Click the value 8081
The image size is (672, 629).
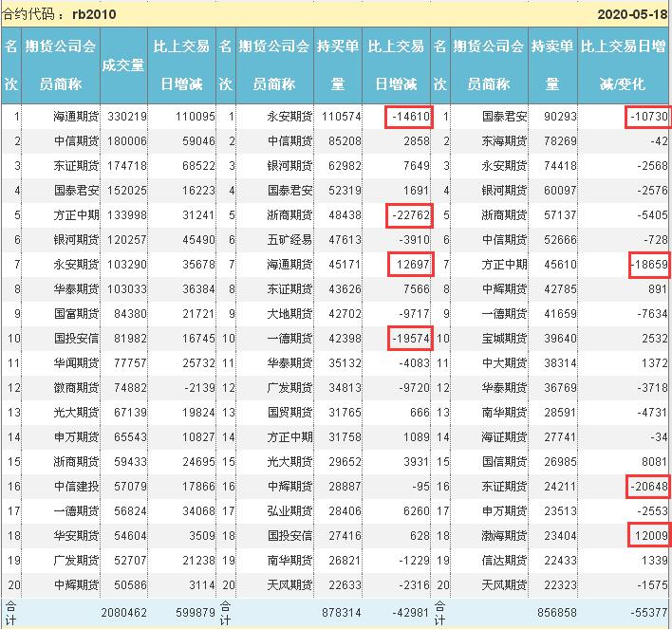[654, 462]
